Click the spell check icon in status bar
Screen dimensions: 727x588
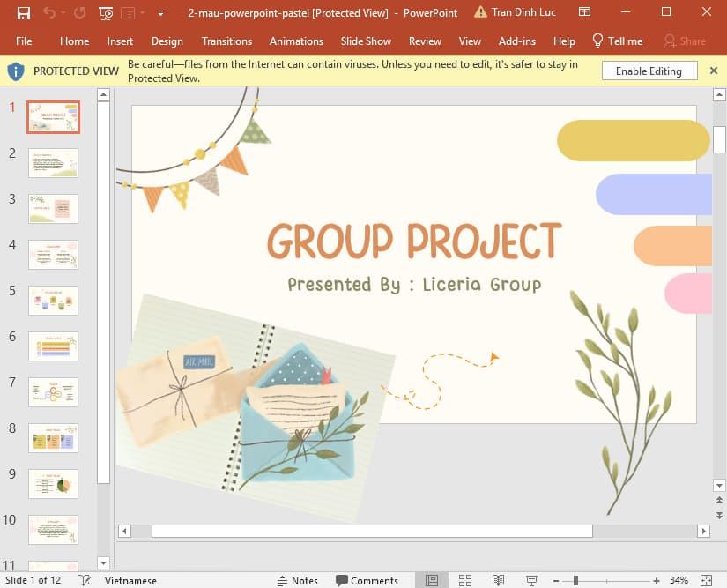84,580
